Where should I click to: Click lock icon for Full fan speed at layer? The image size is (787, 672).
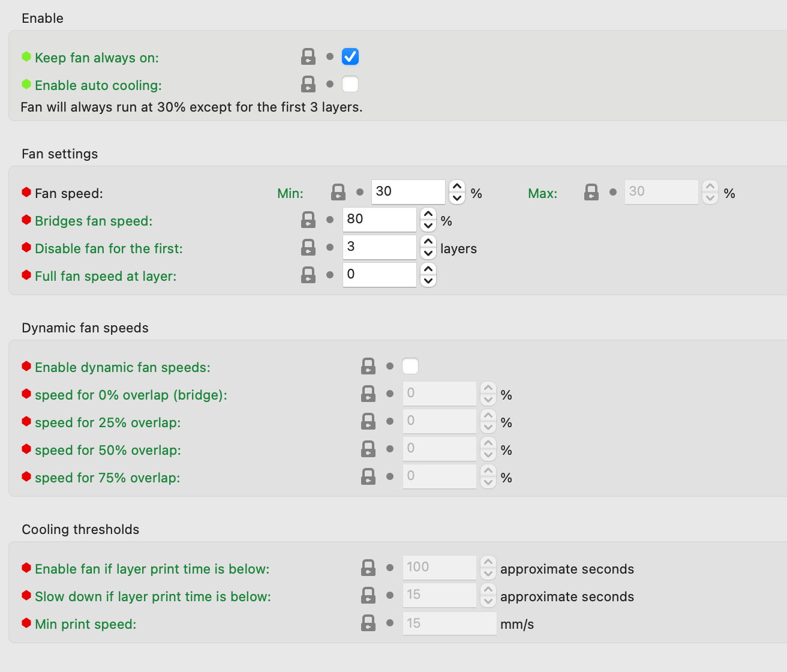(x=308, y=275)
